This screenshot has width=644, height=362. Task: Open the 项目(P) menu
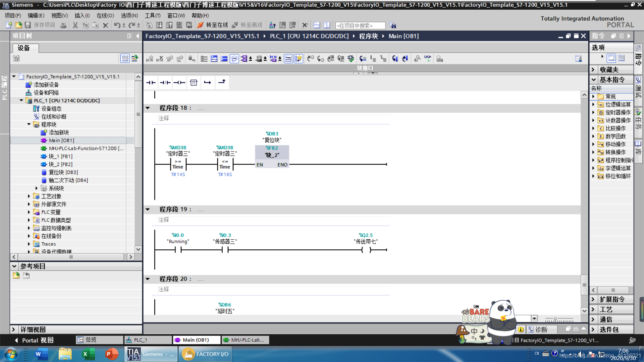tap(13, 15)
